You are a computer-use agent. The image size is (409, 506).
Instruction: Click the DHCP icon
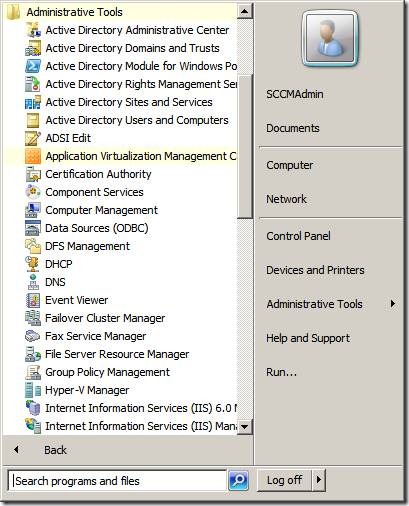point(33,264)
